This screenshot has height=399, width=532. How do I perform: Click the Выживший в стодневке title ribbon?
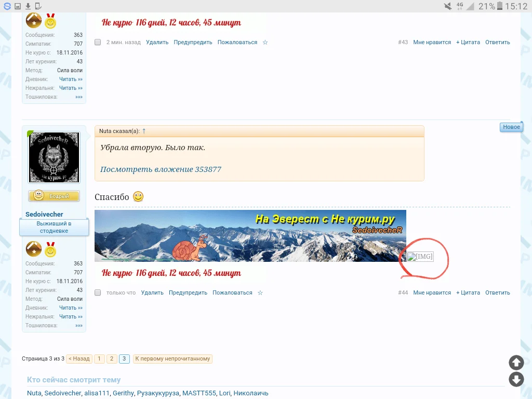tap(54, 227)
